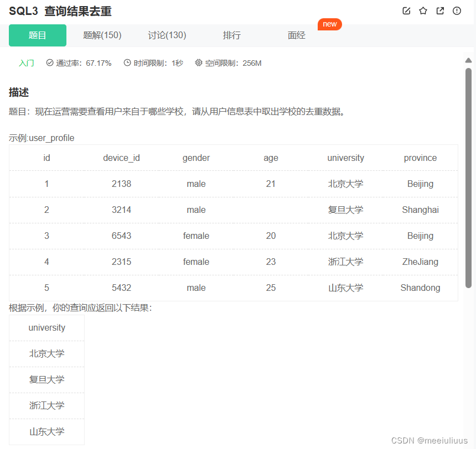Image resolution: width=476 pixels, height=449 pixels.
Task: View the 排行 ranking tab
Action: pos(232,35)
